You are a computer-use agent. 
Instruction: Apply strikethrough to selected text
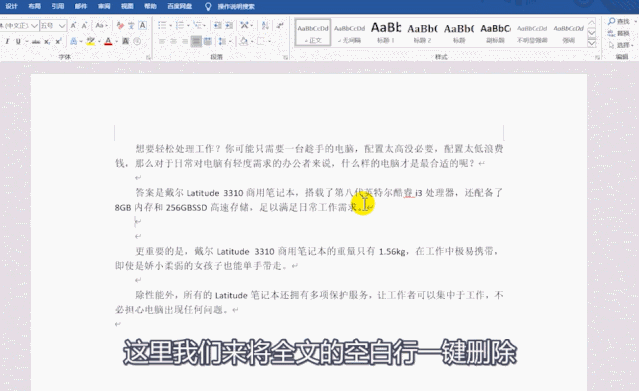(x=36, y=41)
